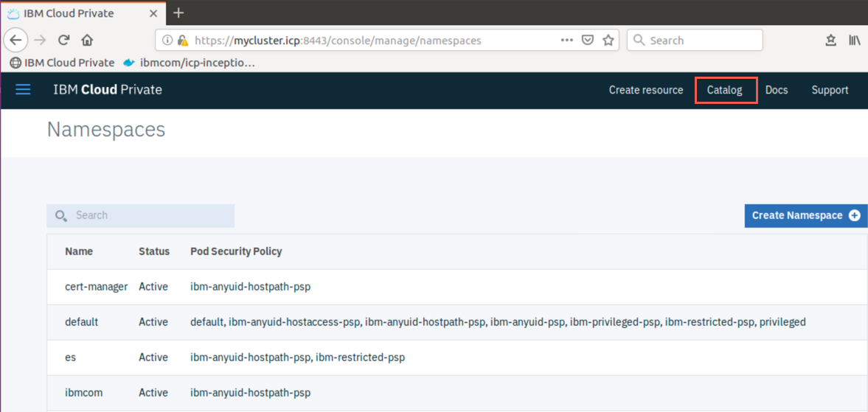
Task: Click the browser Forward arrow
Action: click(40, 40)
